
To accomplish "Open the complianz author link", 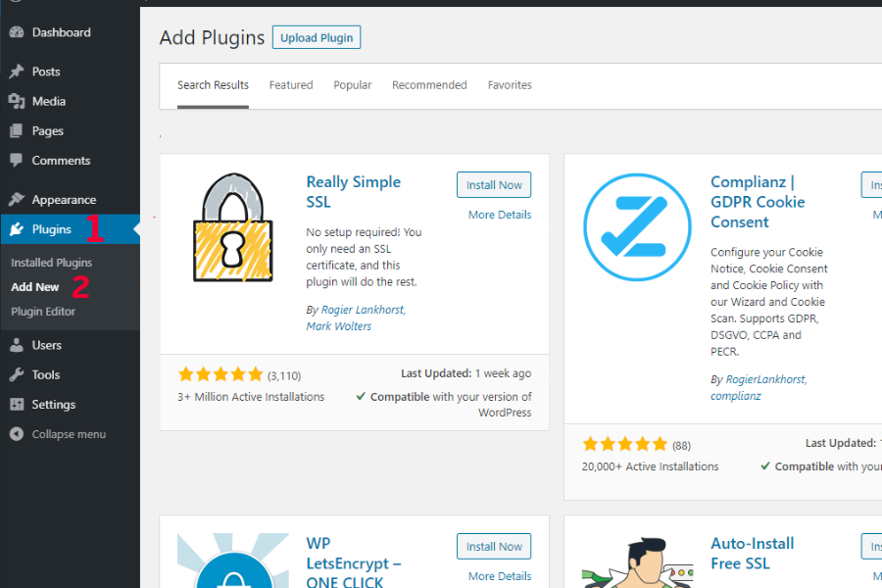I will (735, 396).
